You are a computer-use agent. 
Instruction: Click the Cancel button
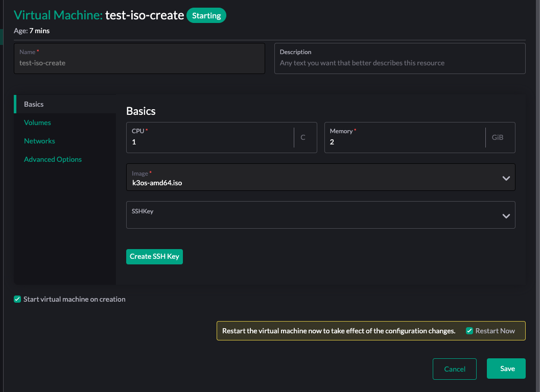point(455,369)
